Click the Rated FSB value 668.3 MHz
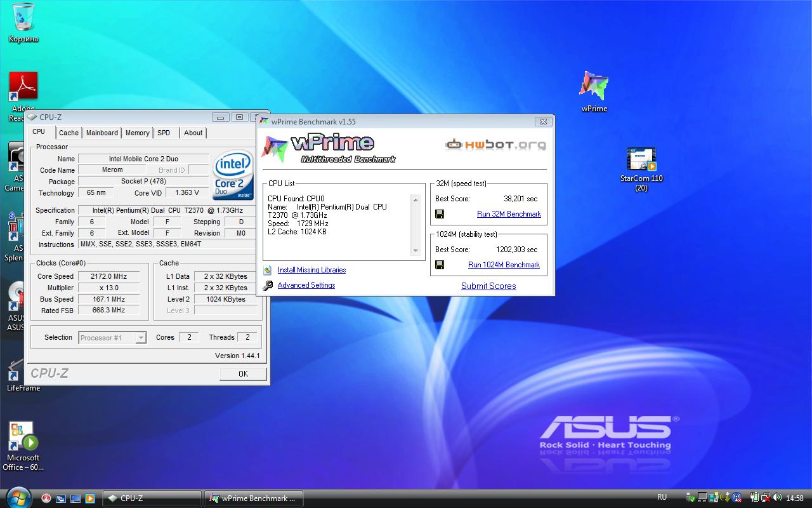Viewport: 812px width, 508px height. (108, 311)
